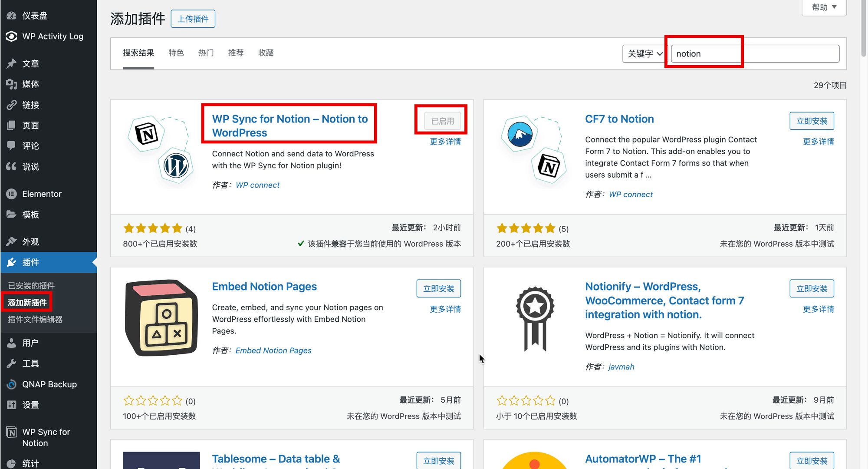Open Users via the person icon
The height and width of the screenshot is (469, 868).
(x=12, y=343)
